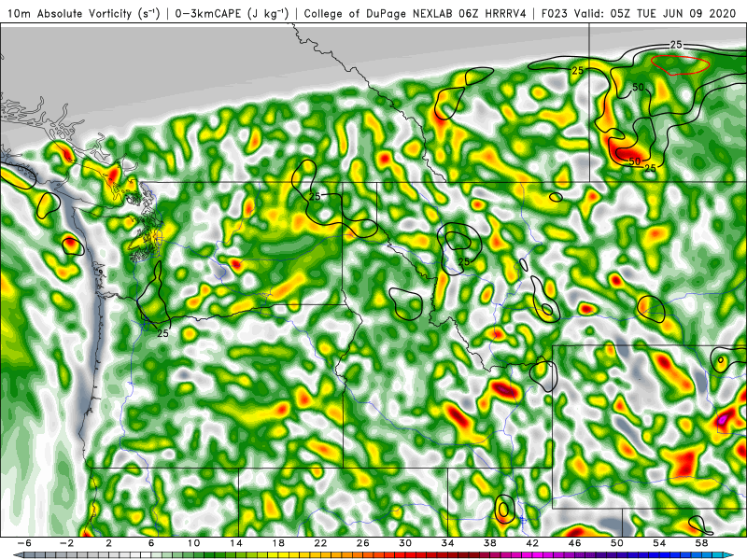Click the "F023" forecast hour text
The width and height of the screenshot is (747, 560).
pos(555,14)
